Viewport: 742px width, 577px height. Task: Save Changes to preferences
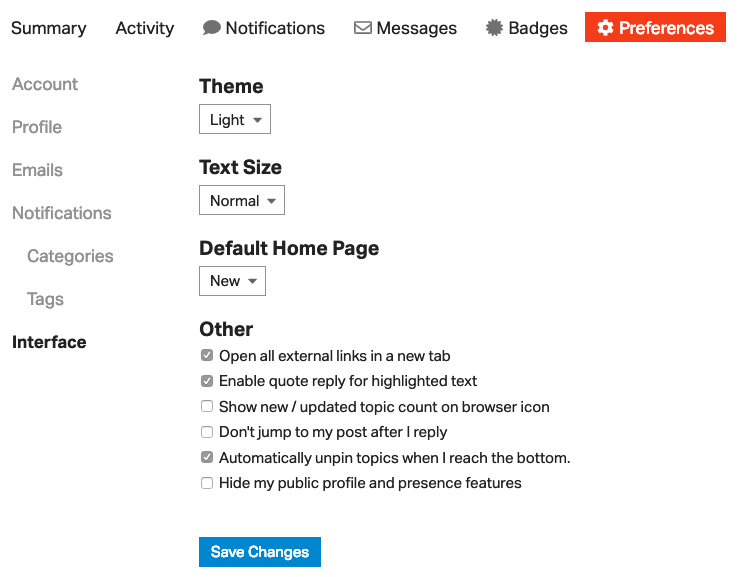coord(260,552)
